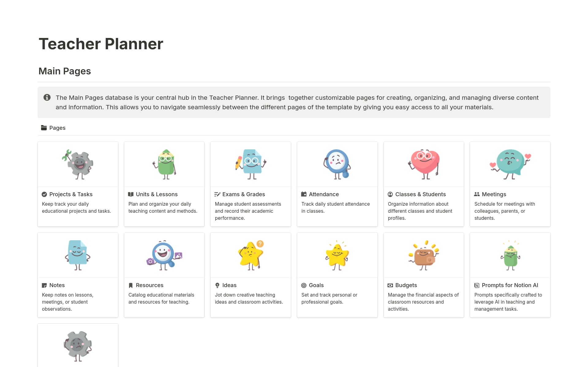This screenshot has width=588, height=367.
Task: Open the gear character Projects & Tasks thumbnail
Action: pyautogui.click(x=78, y=164)
